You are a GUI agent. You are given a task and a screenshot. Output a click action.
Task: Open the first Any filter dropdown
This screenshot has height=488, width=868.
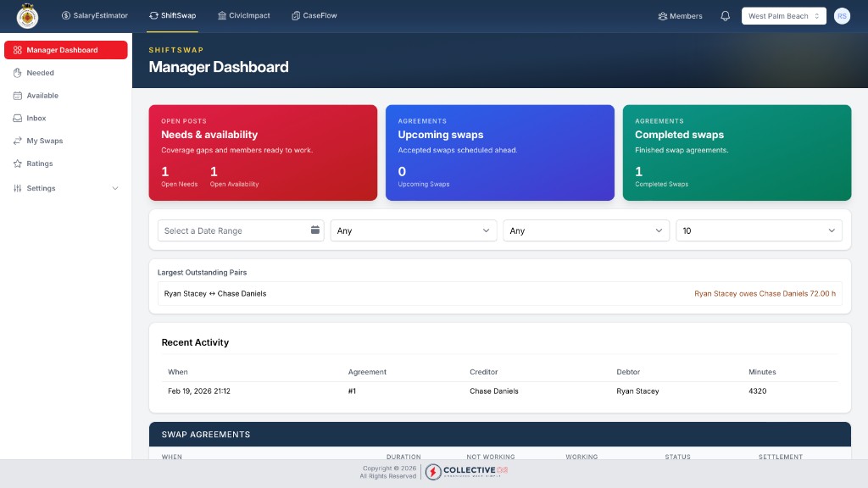click(414, 230)
